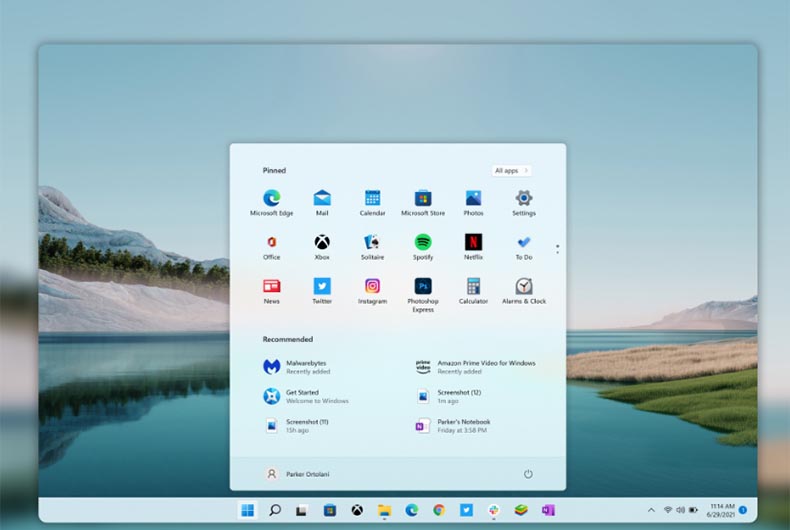Click the Wi-Fi icon in system tray
Viewport: 790px width, 530px height.
(668, 510)
